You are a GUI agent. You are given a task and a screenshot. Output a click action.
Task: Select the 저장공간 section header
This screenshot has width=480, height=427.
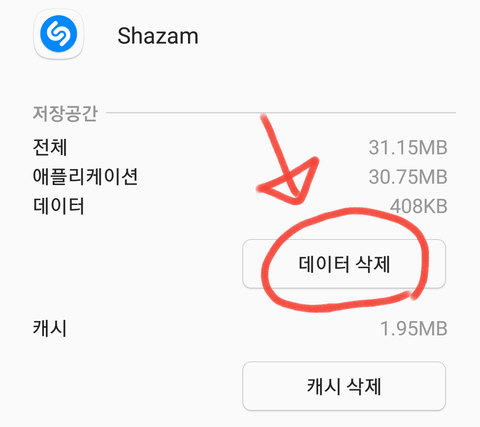coord(65,113)
